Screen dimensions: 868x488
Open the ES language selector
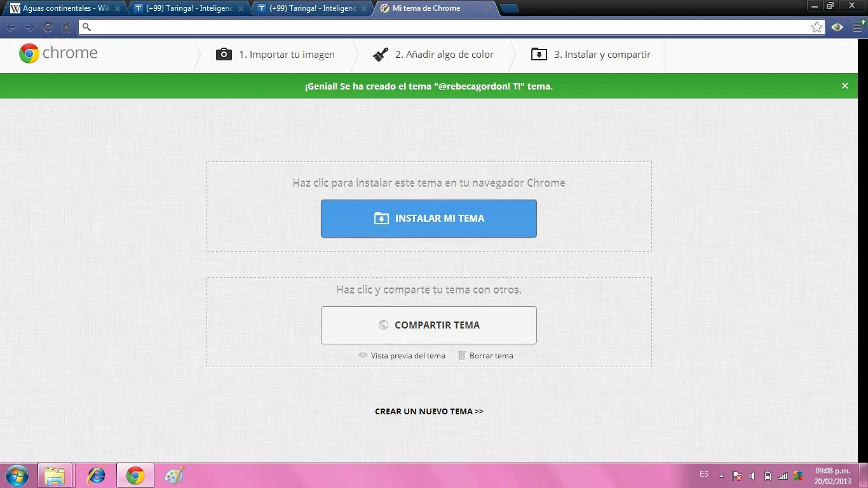click(704, 475)
